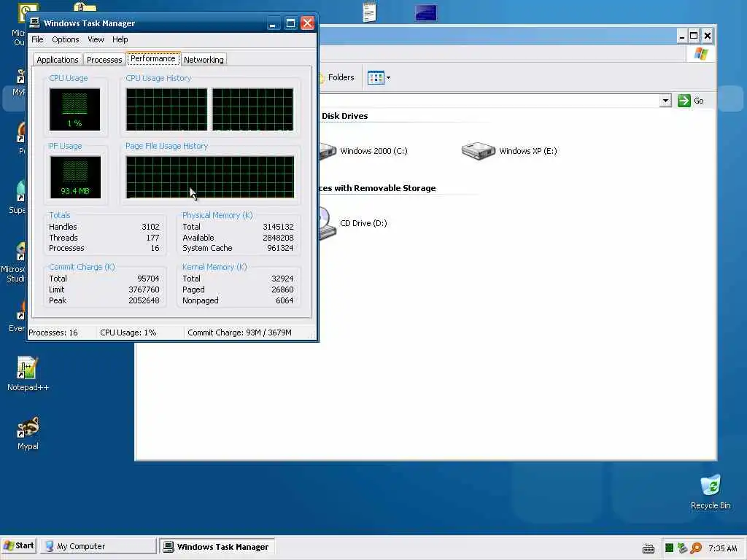747x560 pixels.
Task: Click the Removable Storage group header
Action: coord(377,188)
